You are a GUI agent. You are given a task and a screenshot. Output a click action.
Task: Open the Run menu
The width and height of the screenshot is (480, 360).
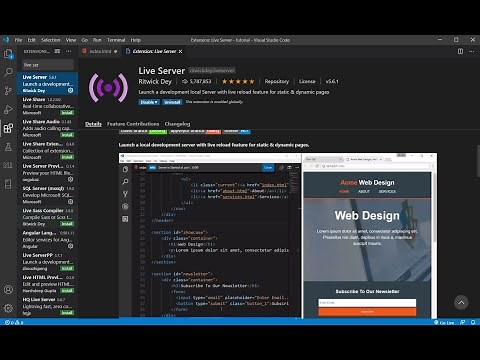click(97, 40)
